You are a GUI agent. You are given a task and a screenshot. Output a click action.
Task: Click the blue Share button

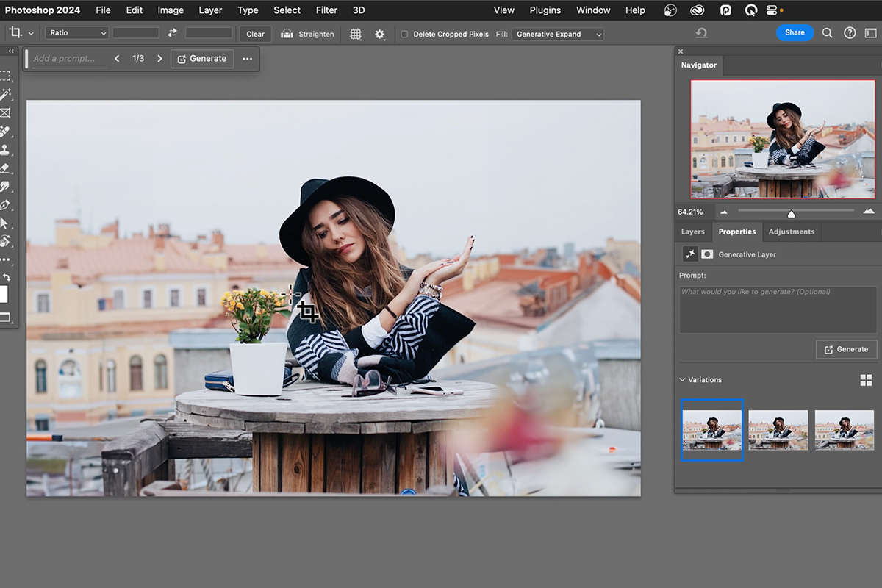pos(795,33)
